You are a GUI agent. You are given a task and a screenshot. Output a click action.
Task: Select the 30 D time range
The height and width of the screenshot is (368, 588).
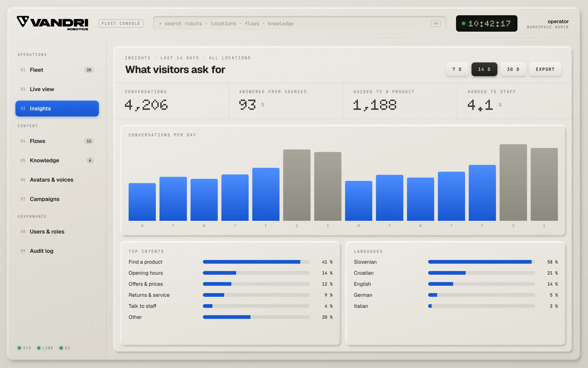pos(513,69)
